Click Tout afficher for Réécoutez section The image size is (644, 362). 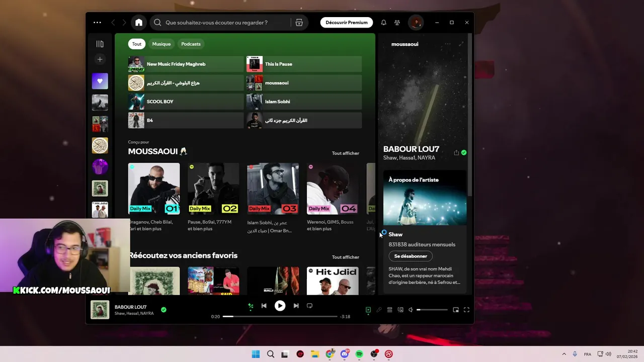coord(345,257)
